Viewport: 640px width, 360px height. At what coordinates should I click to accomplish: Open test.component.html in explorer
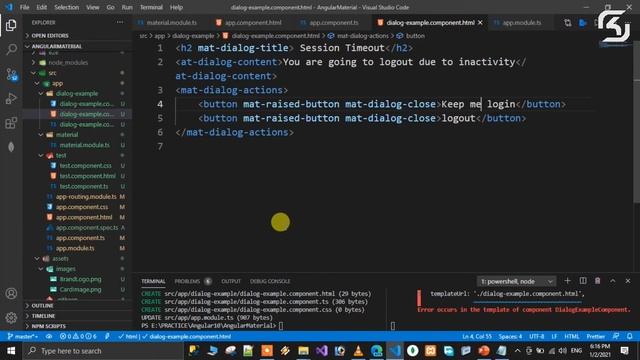coord(87,176)
